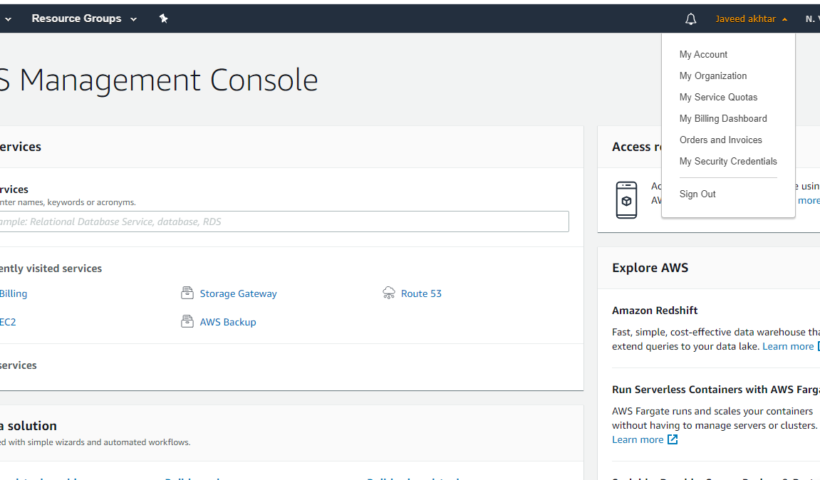Click the Management Console page title
Viewport: 820px width, 480px height.
pos(159,80)
